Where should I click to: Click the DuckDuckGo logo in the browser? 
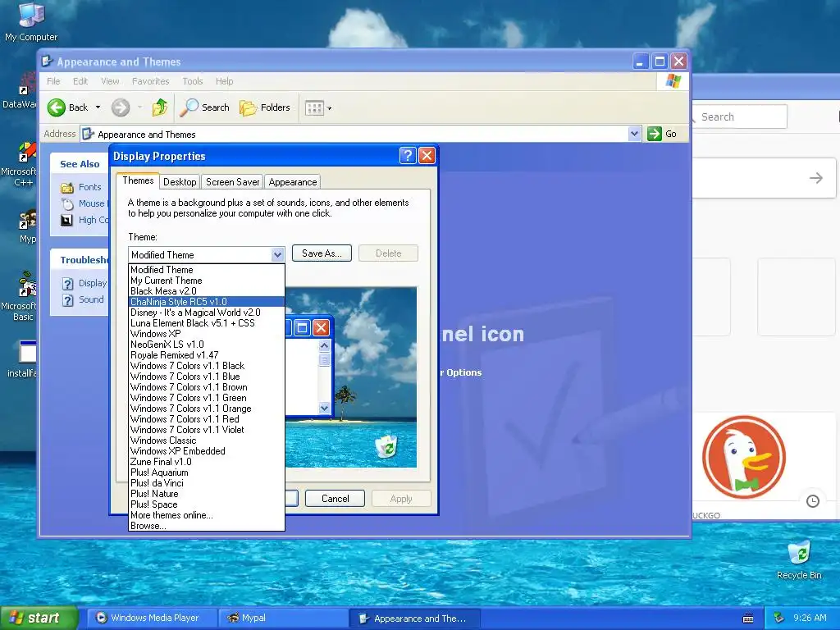coord(743,458)
